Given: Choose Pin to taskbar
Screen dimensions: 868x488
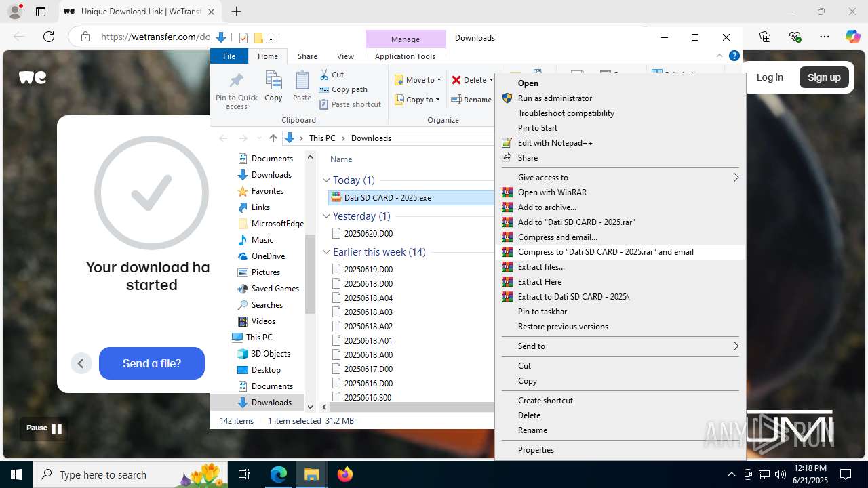Looking at the screenshot, I should coord(620,312).
